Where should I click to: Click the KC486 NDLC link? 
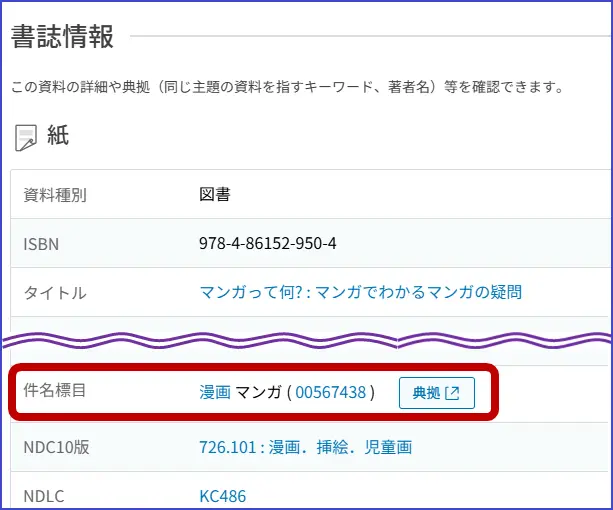[x=222, y=496]
